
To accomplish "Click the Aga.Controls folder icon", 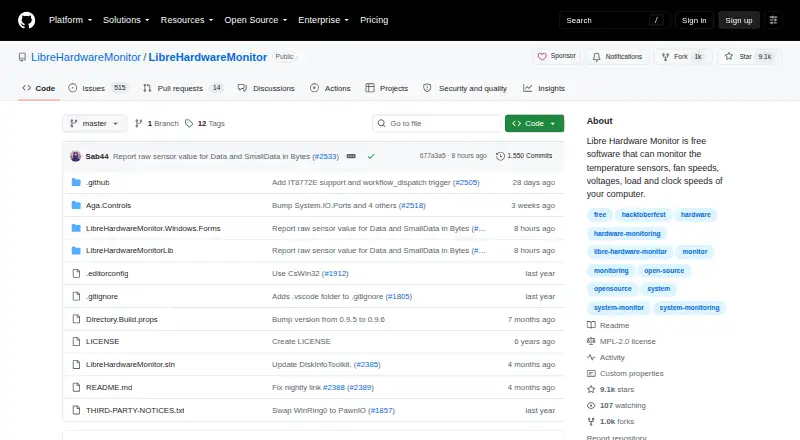I will point(76,205).
